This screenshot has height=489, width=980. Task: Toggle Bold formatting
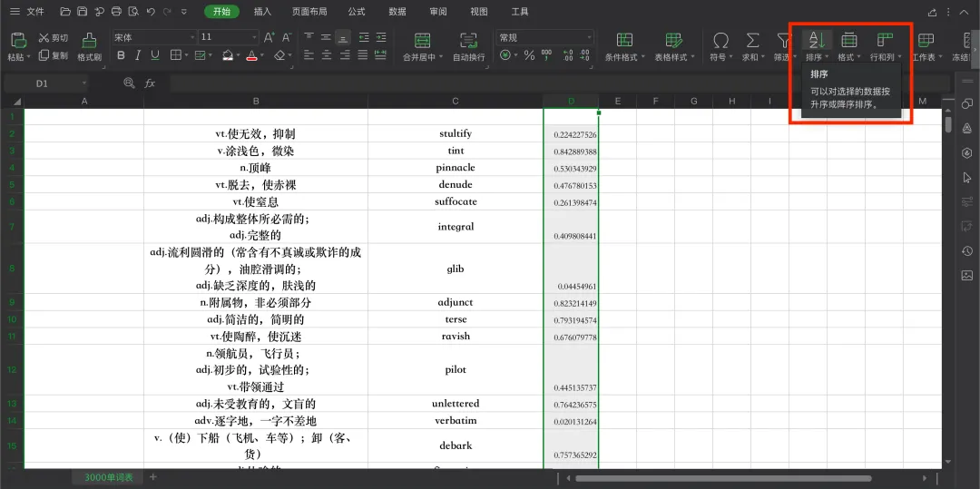pos(122,55)
